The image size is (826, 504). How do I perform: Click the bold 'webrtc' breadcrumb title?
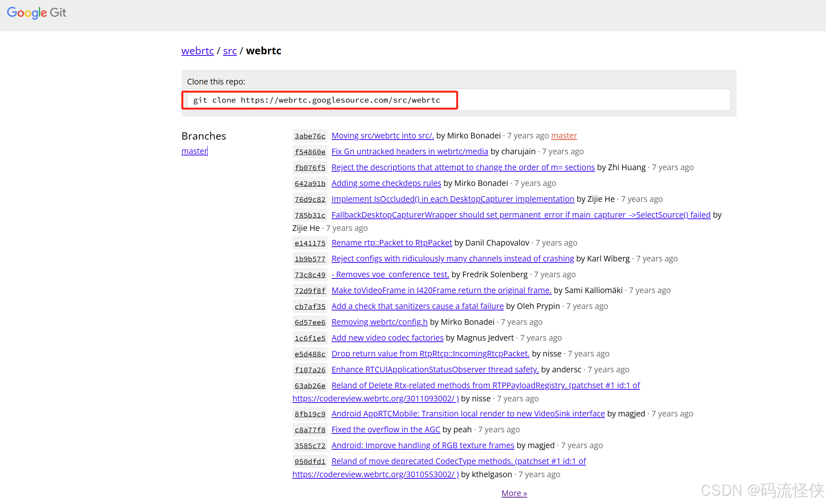(264, 51)
